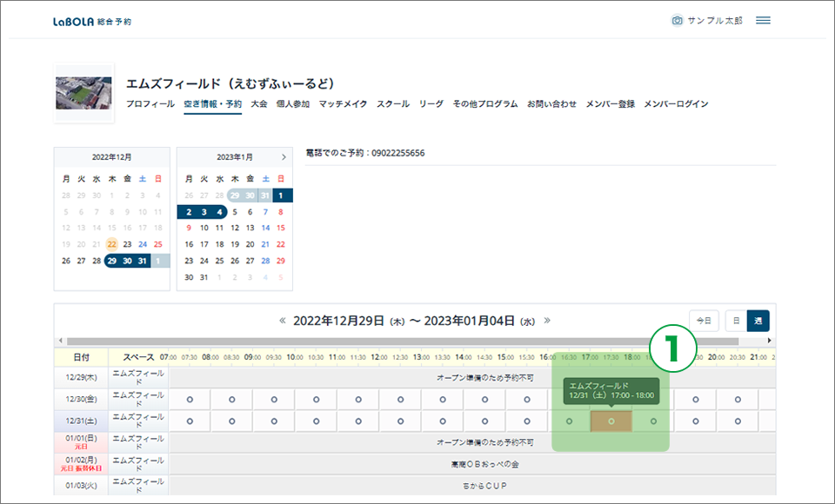Jump to today with 今日 button
Viewport: 835px width, 504px height.
pyautogui.click(x=704, y=321)
